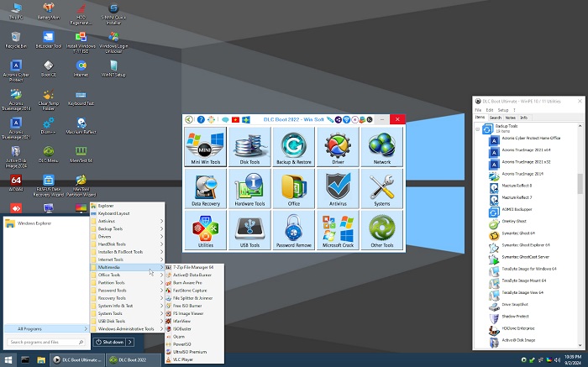
Task: Expand the HardDisk Tools submenu folder
Action: pos(127,244)
